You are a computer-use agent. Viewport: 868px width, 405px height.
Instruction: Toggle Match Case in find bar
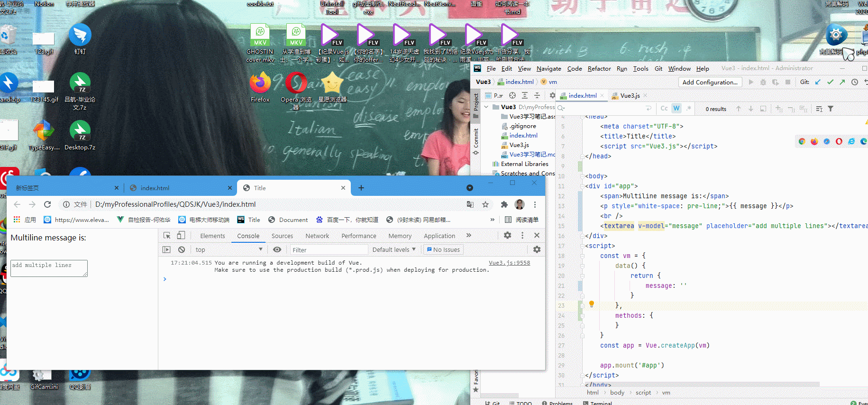[x=664, y=109]
